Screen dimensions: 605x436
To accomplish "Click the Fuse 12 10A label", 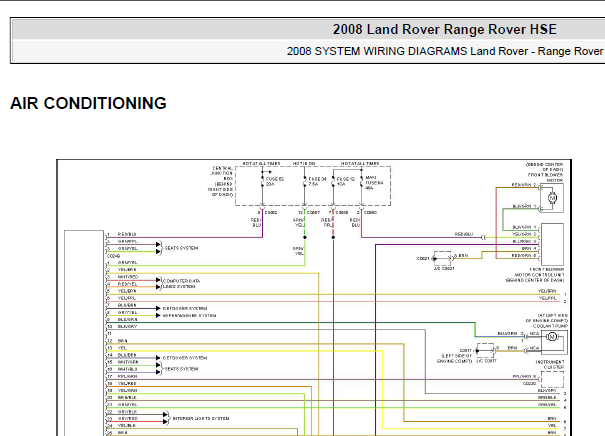I will tap(345, 182).
